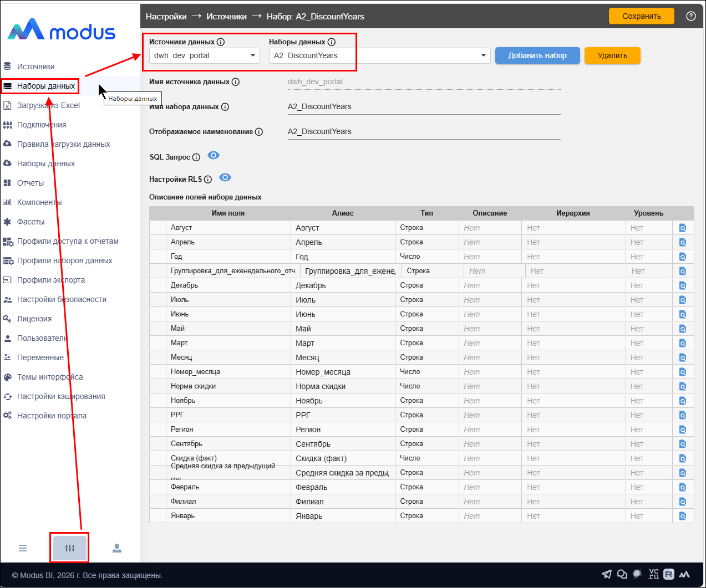Open Лицензия in sidebar
The width and height of the screenshot is (706, 588).
tap(34, 319)
